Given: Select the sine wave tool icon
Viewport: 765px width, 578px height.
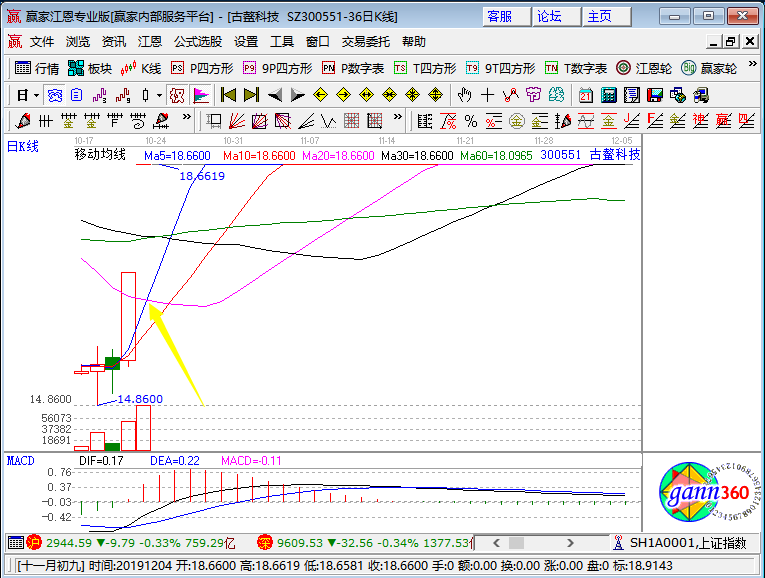Looking at the screenshot, I should coord(585,120).
